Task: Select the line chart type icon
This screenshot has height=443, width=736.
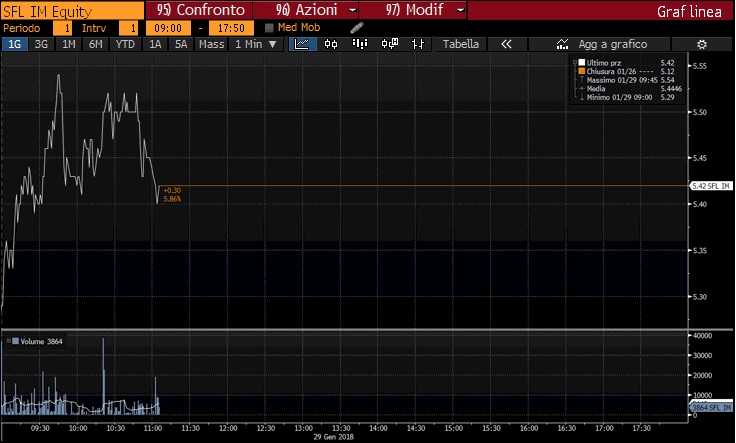Action: [301, 44]
